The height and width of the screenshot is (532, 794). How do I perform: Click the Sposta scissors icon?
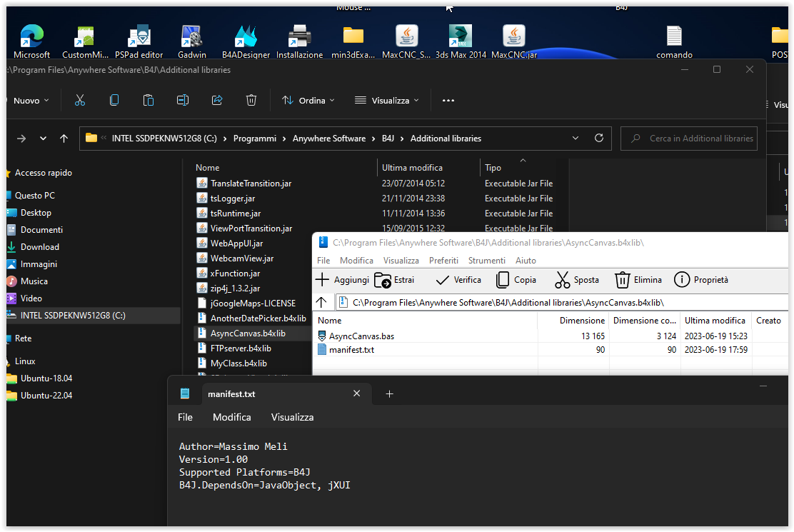pos(563,280)
